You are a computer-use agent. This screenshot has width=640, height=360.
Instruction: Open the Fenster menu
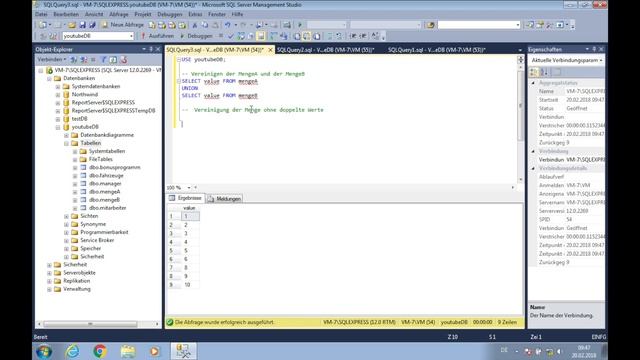[x=217, y=14]
